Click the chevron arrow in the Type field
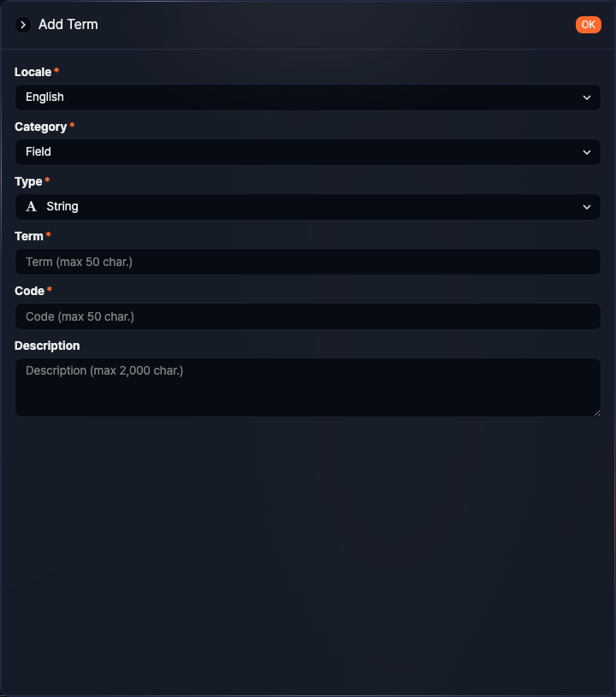 click(587, 207)
